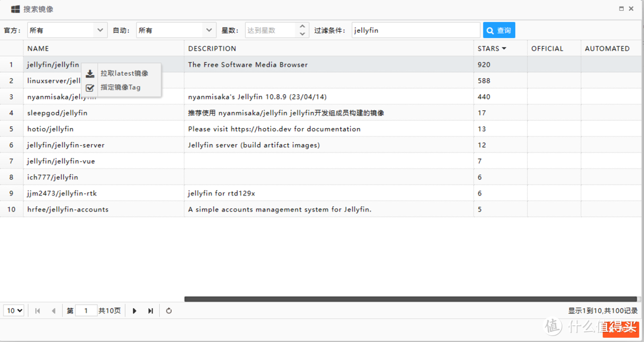Select 拉取latest镜像 in context menu
Viewport: 644px width, 342px height.
click(124, 73)
